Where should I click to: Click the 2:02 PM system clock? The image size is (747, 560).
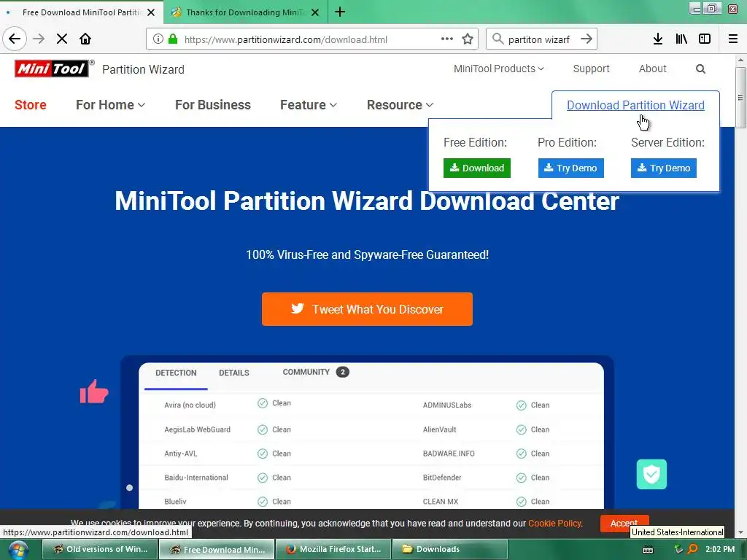click(x=720, y=549)
